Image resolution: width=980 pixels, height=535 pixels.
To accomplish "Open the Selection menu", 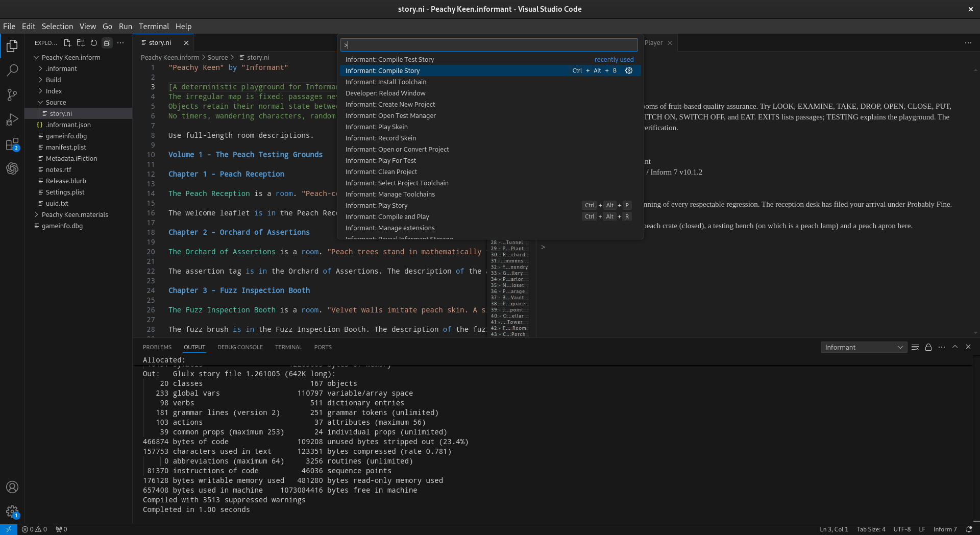I will pyautogui.click(x=57, y=26).
